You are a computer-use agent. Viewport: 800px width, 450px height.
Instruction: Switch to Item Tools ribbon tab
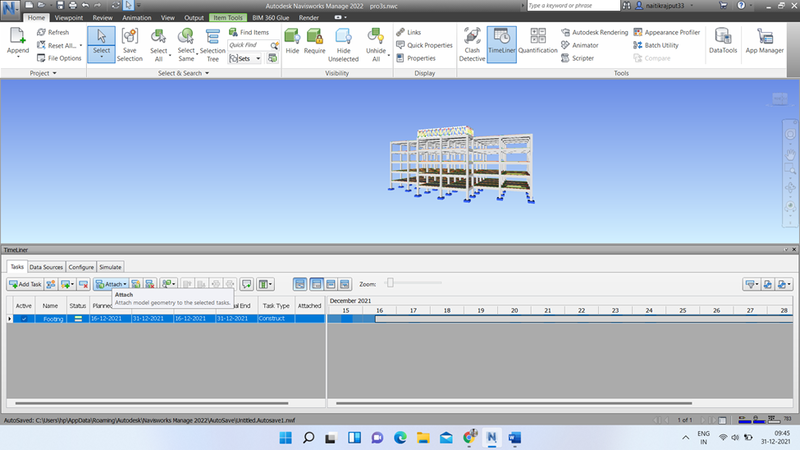(x=228, y=17)
